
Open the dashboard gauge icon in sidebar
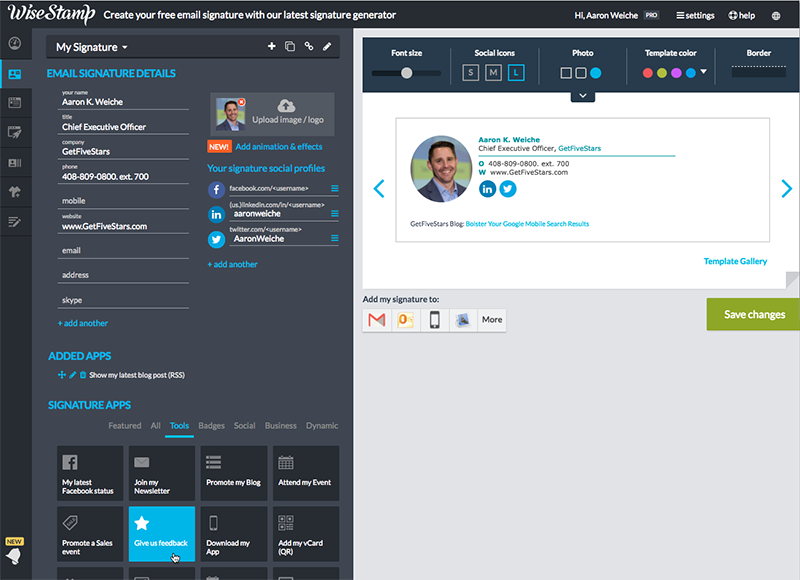coord(15,43)
